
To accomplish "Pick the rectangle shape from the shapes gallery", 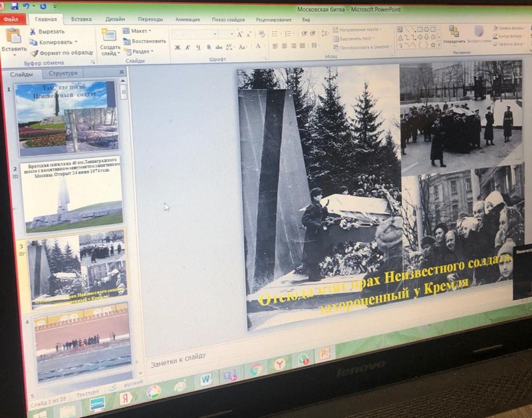I will (420, 29).
